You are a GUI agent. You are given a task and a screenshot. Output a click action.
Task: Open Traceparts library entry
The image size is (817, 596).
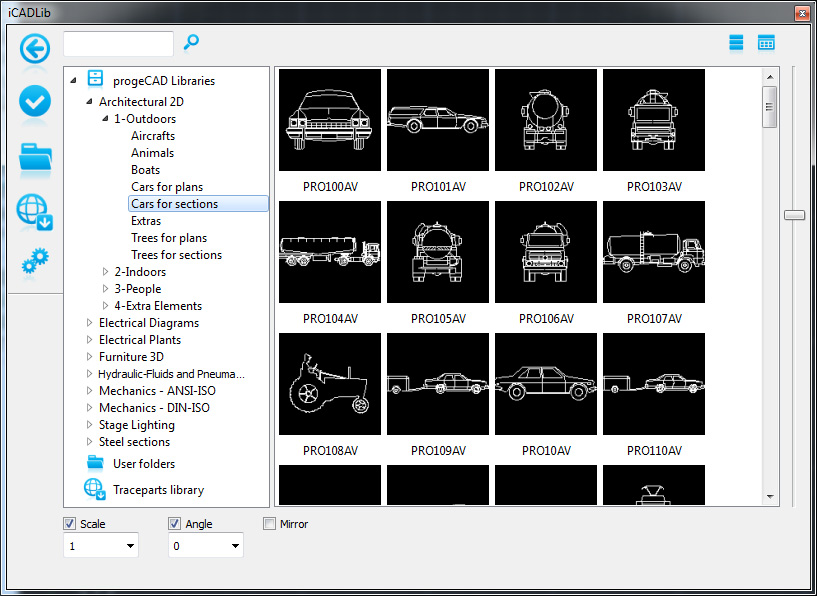(x=158, y=490)
